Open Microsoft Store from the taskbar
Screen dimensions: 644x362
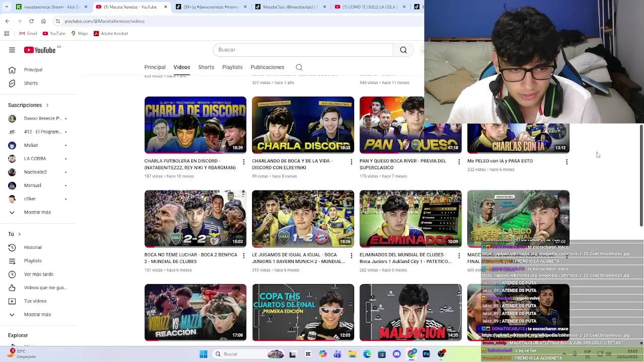tap(382, 354)
